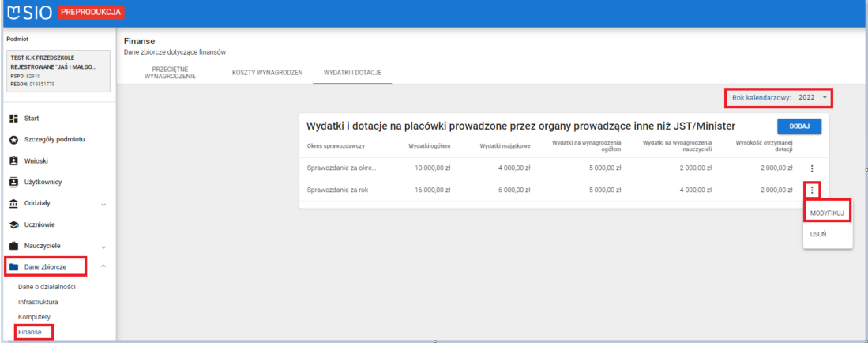
Task: Choose Usuń from the context menu
Action: click(x=826, y=235)
